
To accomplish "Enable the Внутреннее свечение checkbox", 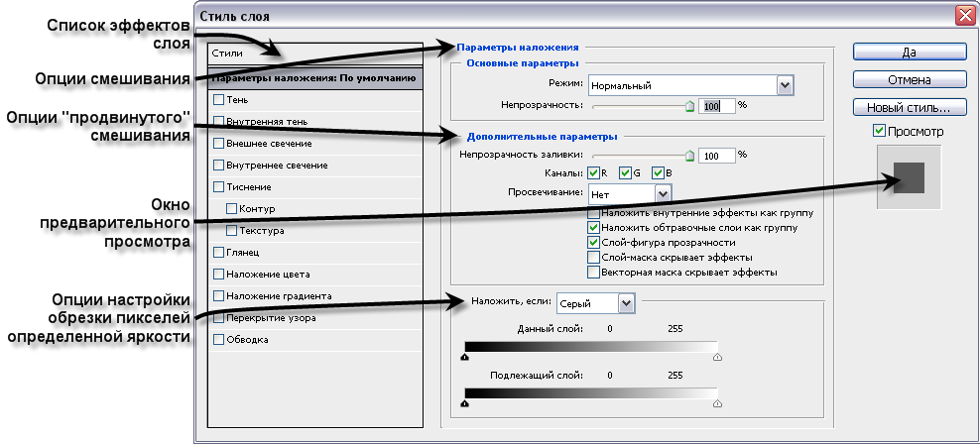I will coord(218,165).
